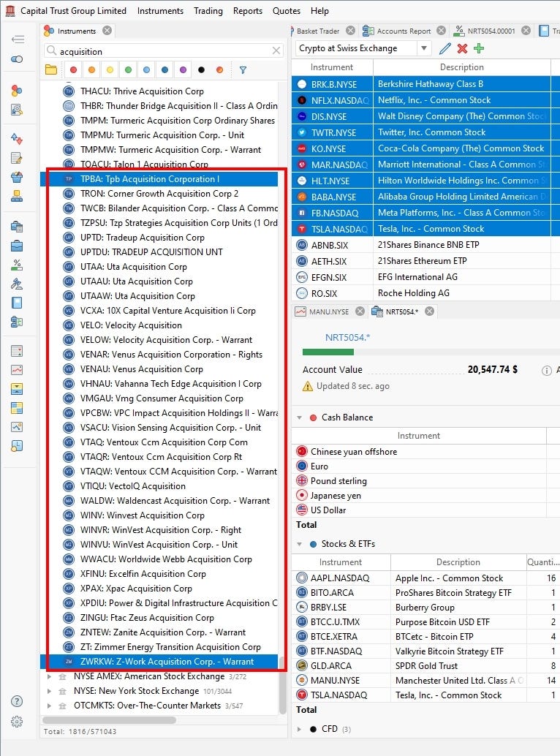
Task: Open briefcase with calculator sidebar icon
Action: 16,227
